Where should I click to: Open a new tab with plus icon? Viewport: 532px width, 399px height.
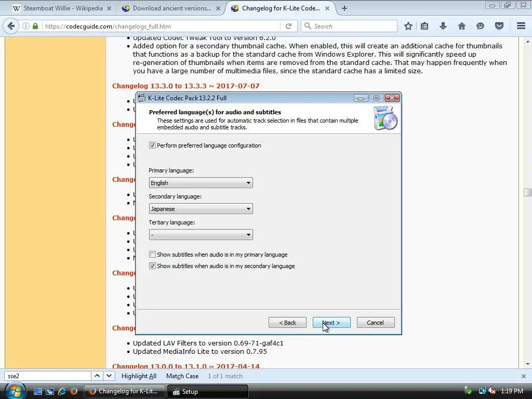tap(344, 8)
